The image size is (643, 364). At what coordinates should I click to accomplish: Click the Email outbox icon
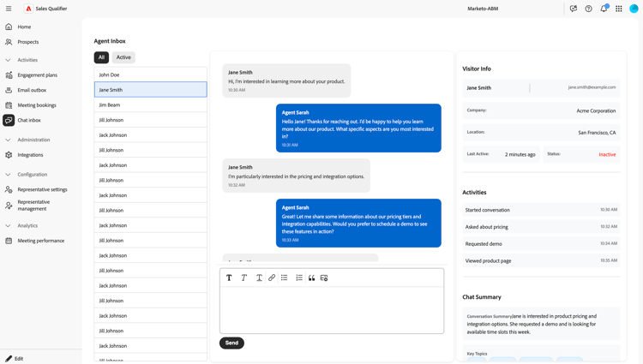point(9,90)
